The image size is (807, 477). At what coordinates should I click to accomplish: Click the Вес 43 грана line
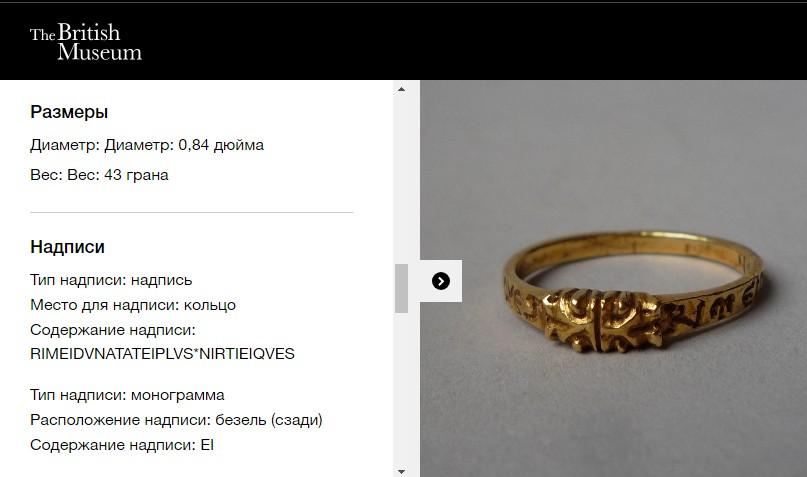pos(99,175)
